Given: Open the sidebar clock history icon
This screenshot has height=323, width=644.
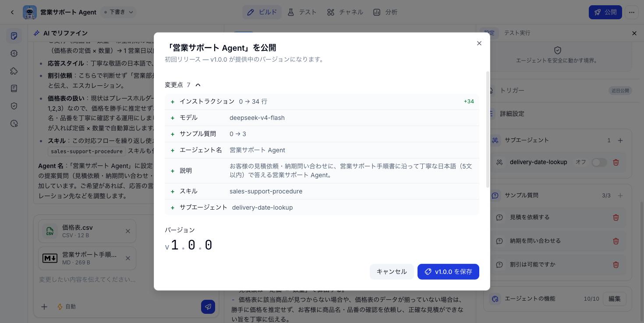Looking at the screenshot, I should (14, 124).
